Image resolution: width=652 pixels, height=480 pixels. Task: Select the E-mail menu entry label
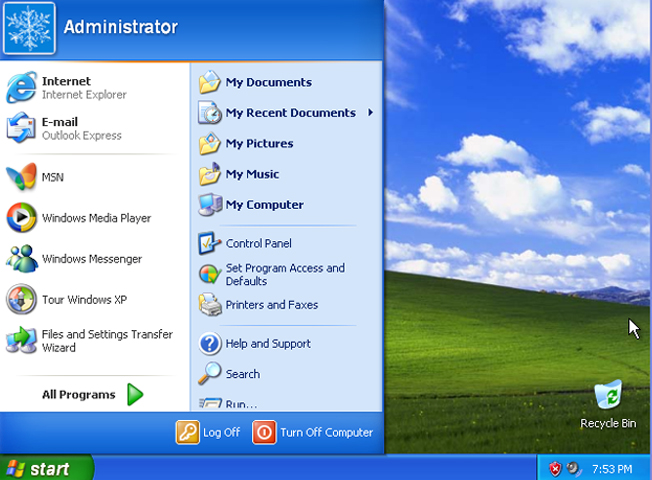click(x=59, y=122)
